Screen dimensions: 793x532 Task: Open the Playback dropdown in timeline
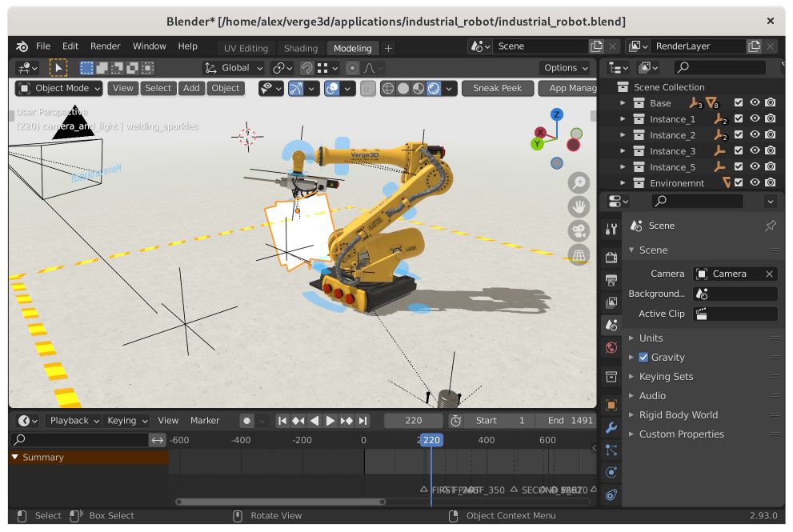click(x=74, y=421)
